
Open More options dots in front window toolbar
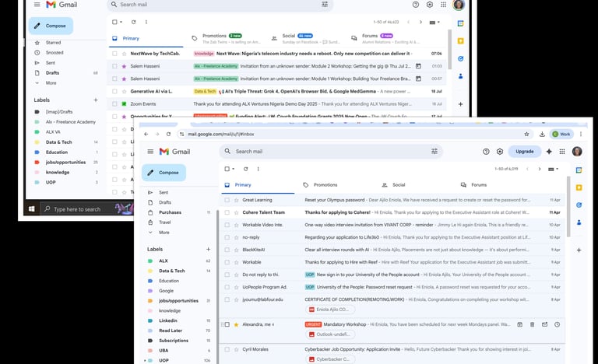click(x=259, y=169)
